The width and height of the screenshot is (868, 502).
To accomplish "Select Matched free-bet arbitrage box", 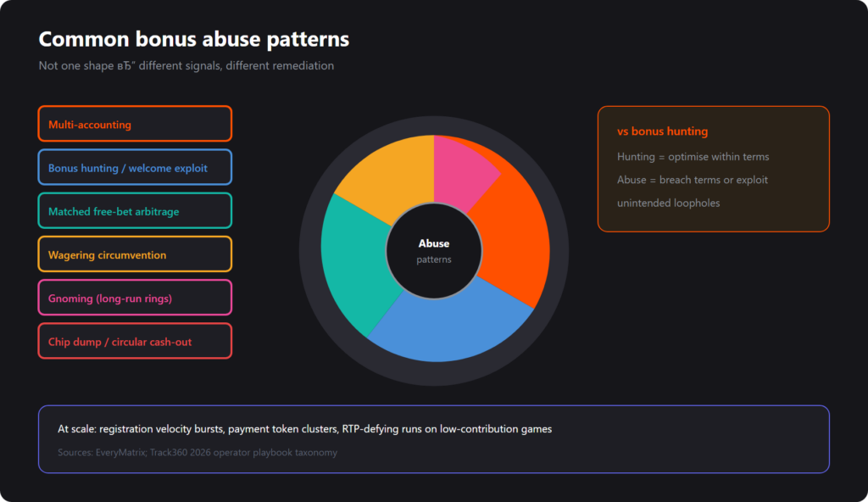I will pyautogui.click(x=135, y=210).
